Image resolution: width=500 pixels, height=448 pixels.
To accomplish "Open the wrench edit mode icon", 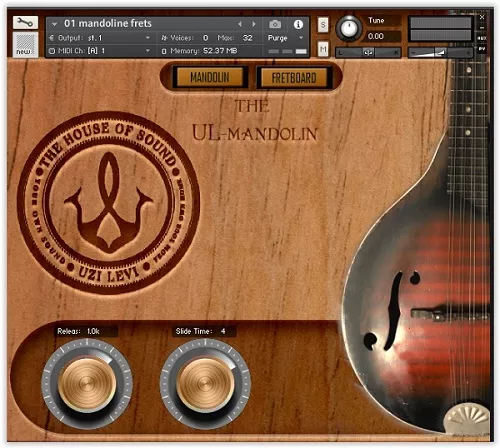I will point(25,22).
